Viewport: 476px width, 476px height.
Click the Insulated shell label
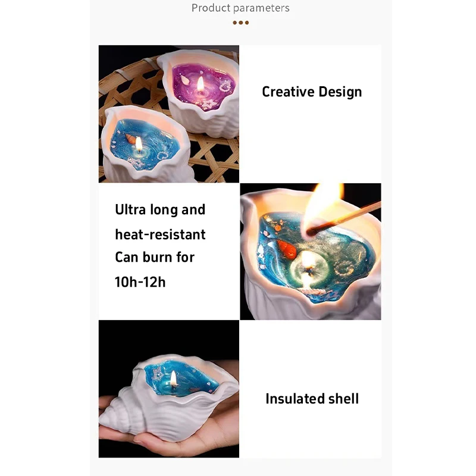[312, 399]
